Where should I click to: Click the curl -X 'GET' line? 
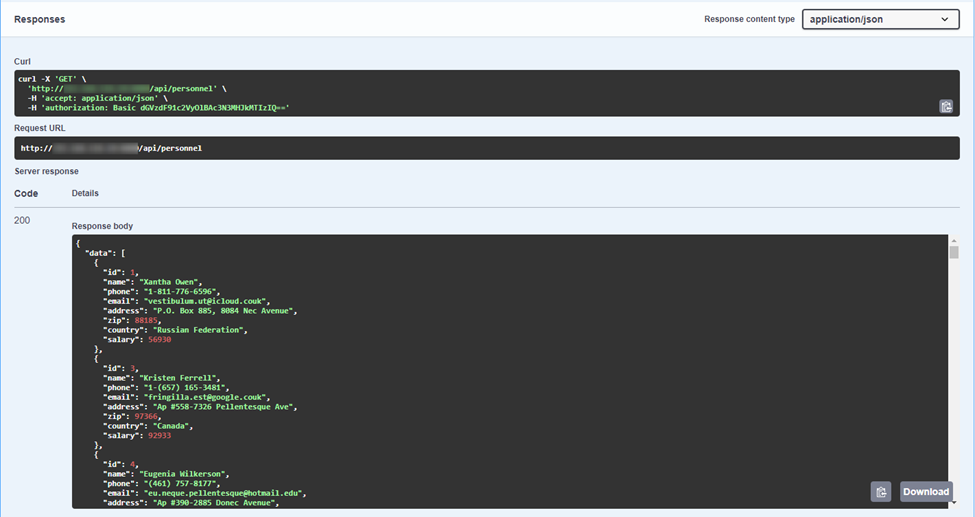point(52,79)
